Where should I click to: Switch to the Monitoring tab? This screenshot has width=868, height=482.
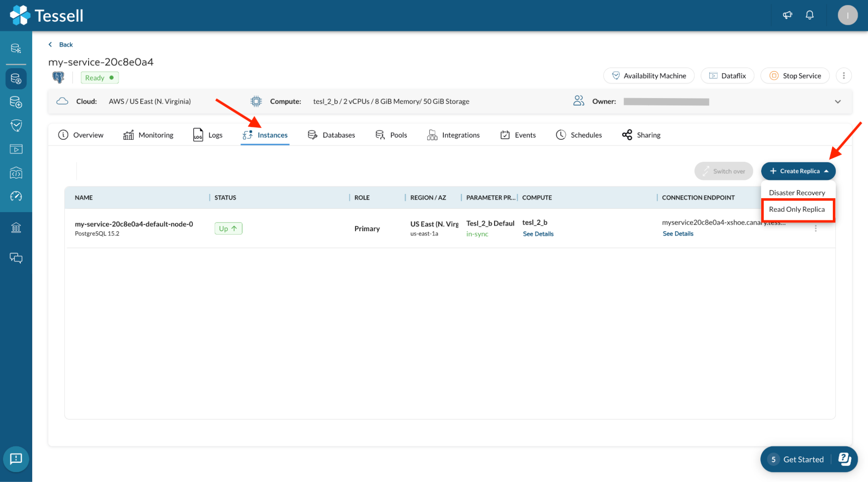(149, 135)
